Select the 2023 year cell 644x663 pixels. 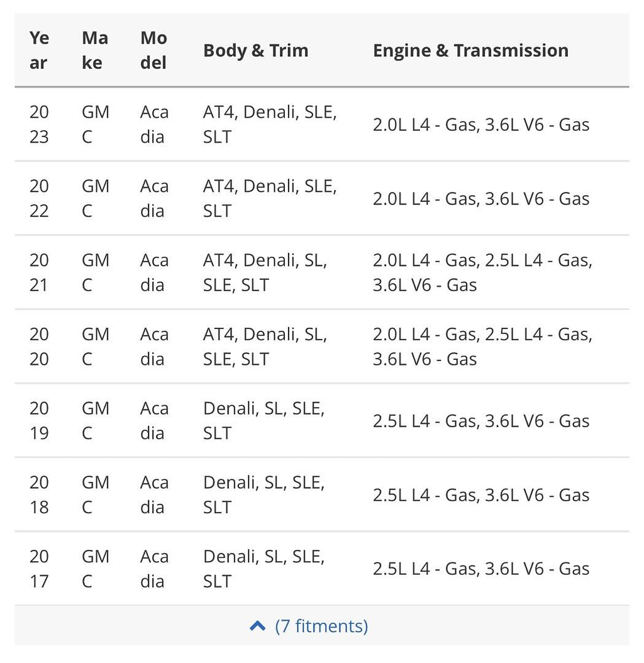40,125
